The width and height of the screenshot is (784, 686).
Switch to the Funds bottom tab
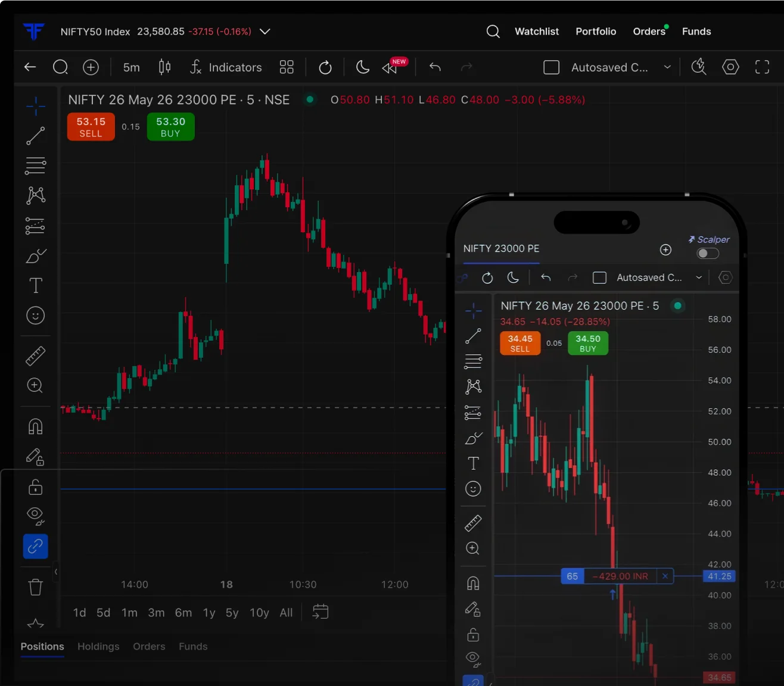[193, 647]
